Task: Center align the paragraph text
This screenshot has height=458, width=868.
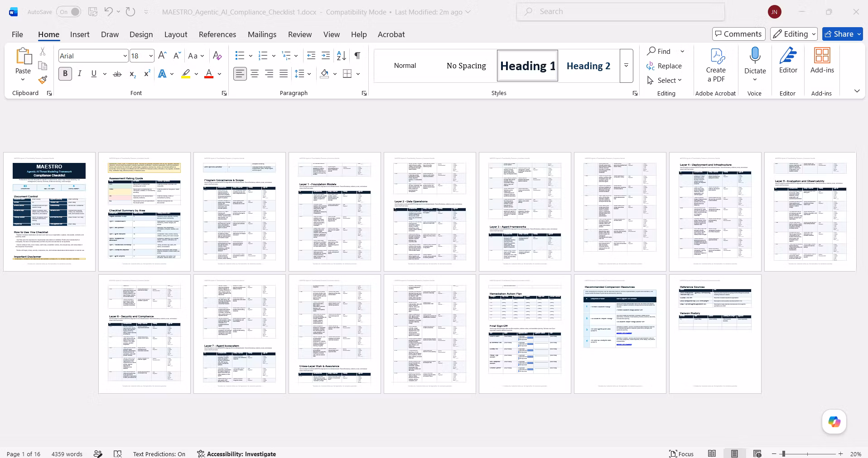Action: [x=255, y=74]
